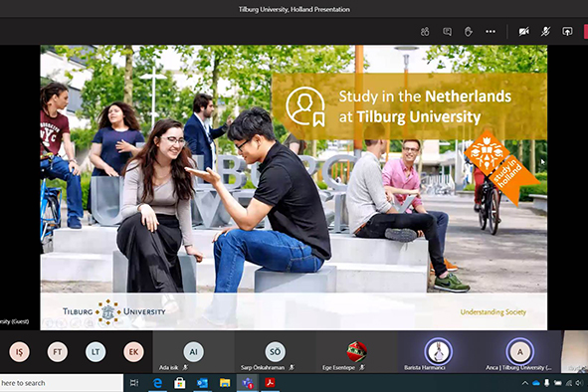Screen dimensions: 588x392
Task: Click the Microsoft Teams taskbar icon
Action: pos(248,383)
